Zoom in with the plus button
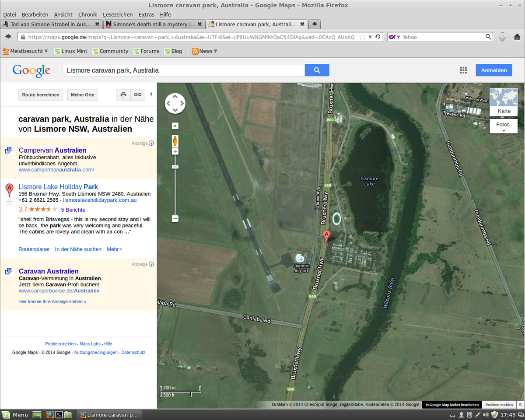The image size is (525, 420). (175, 151)
